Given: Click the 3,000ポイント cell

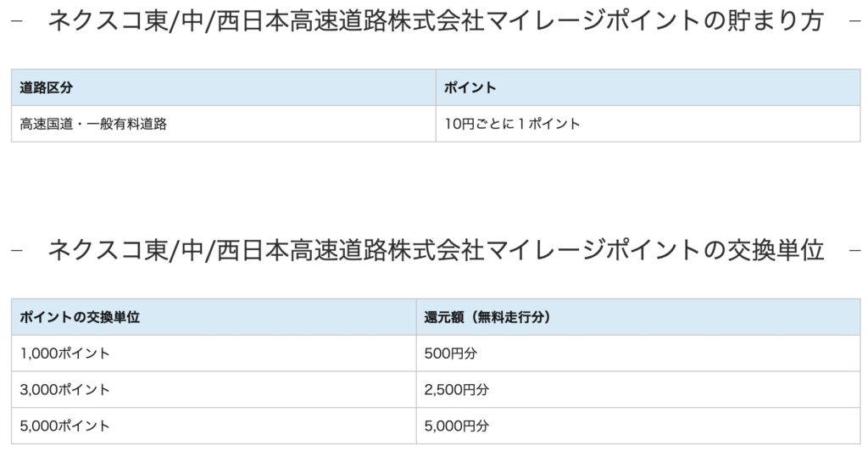Looking at the screenshot, I should pyautogui.click(x=64, y=390).
